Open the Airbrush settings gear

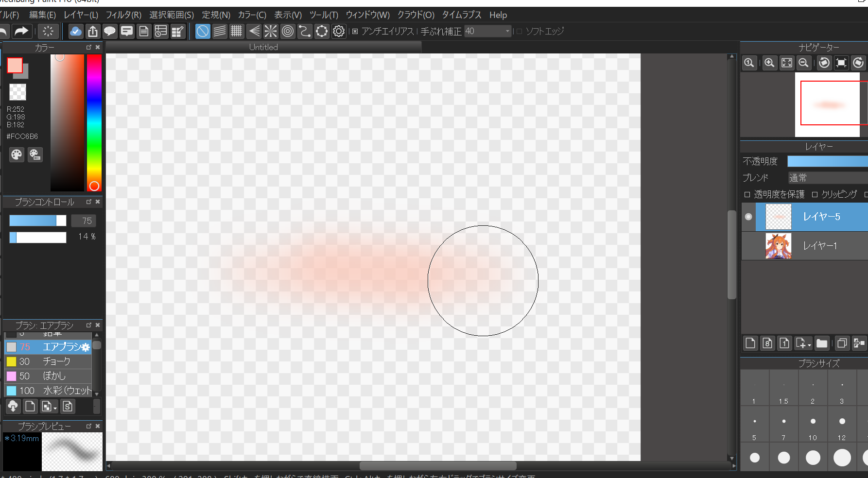[86, 347]
